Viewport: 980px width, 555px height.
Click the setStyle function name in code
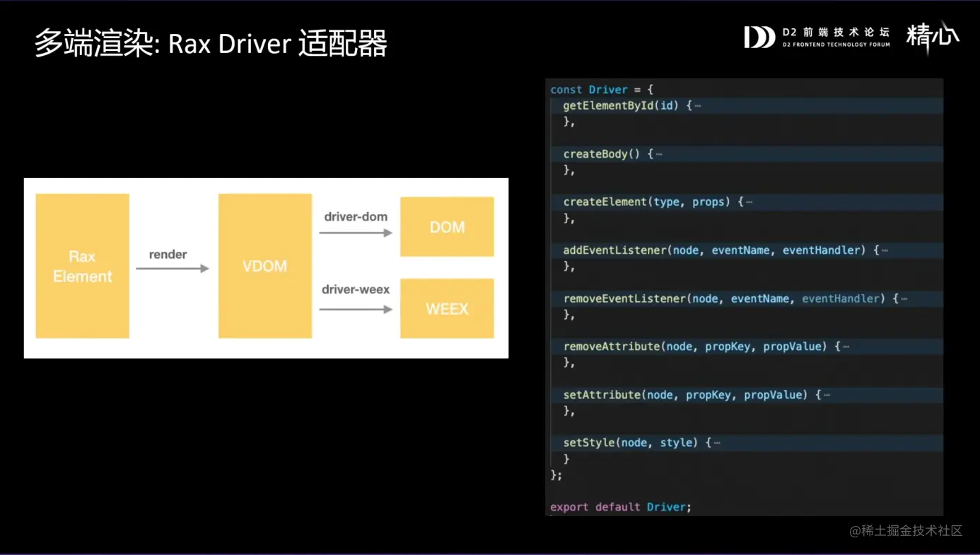pos(589,443)
